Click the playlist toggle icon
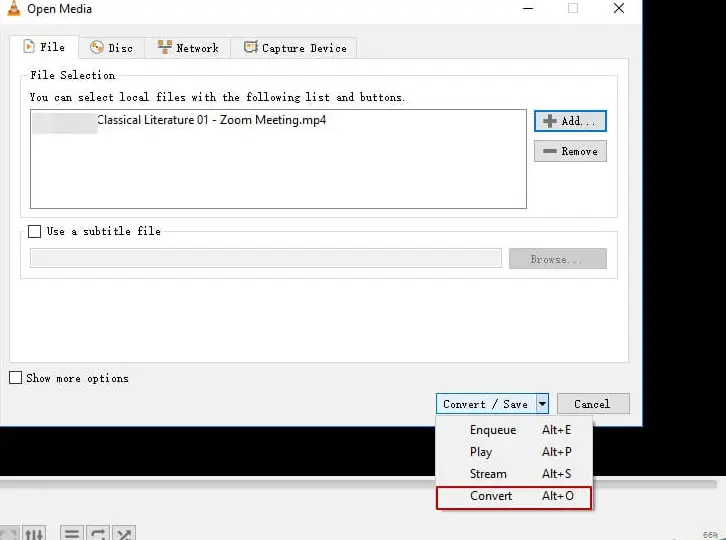Image resolution: width=726 pixels, height=540 pixels. [x=73, y=534]
